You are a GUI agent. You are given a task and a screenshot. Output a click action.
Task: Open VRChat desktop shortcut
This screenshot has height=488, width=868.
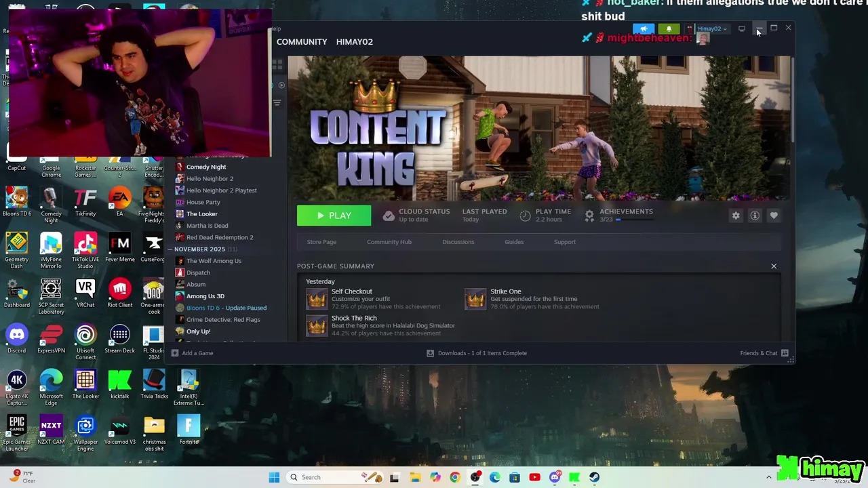(85, 292)
